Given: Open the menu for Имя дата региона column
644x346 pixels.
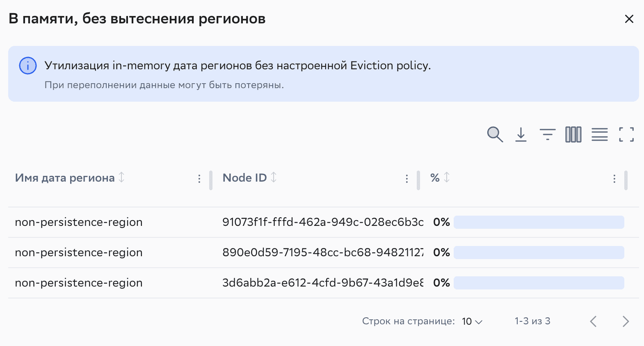Looking at the screenshot, I should click(199, 179).
